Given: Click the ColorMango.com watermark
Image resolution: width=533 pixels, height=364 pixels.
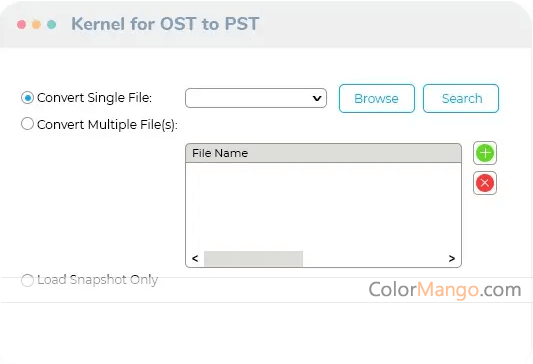Looking at the screenshot, I should click(x=445, y=290).
